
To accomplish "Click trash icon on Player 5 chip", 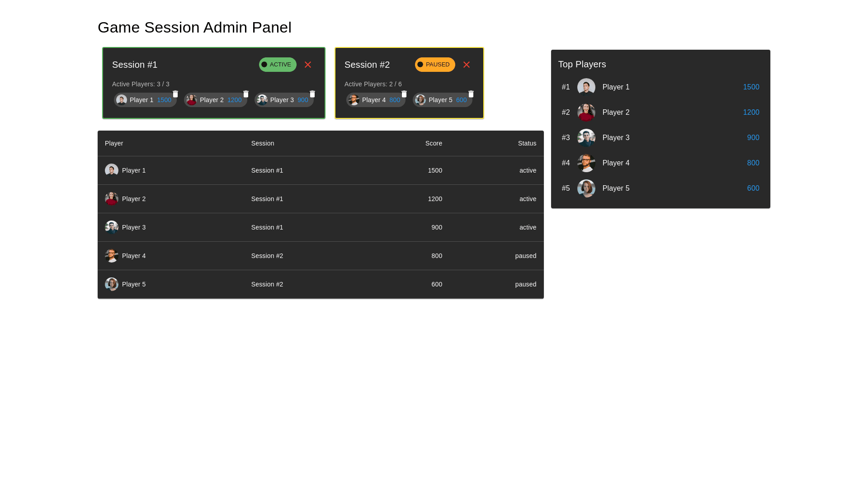I will click(x=471, y=94).
